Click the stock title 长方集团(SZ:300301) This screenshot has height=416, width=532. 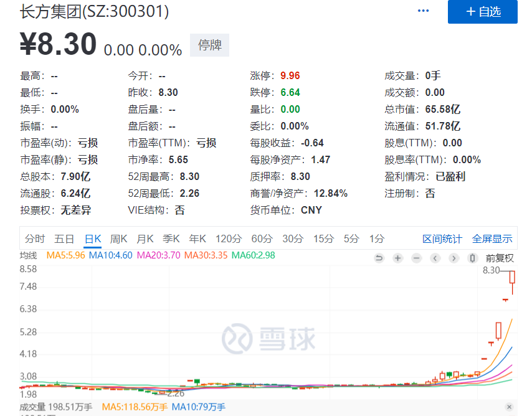94,12
